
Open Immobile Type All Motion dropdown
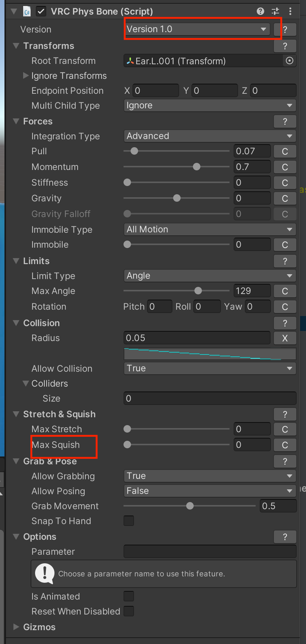tap(210, 229)
